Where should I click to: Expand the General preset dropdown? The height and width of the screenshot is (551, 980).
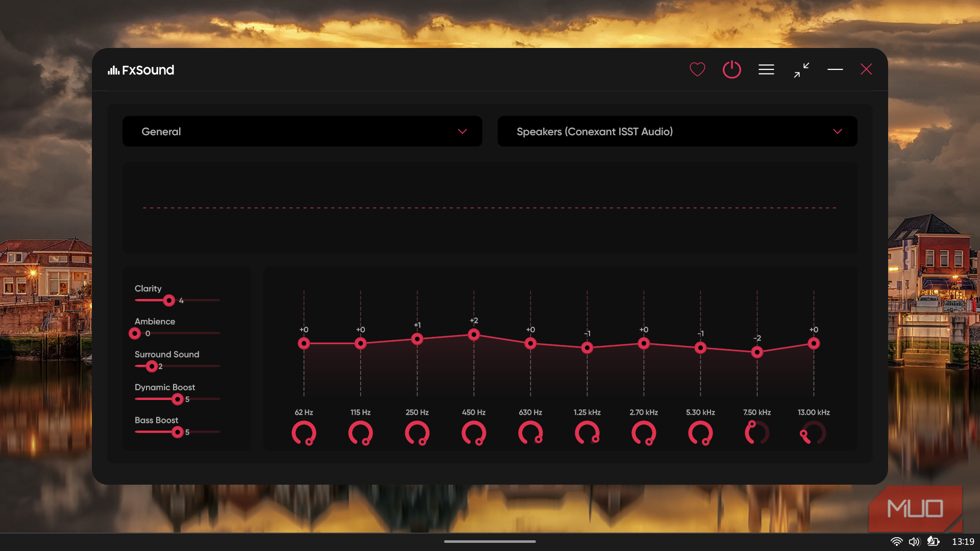[302, 132]
